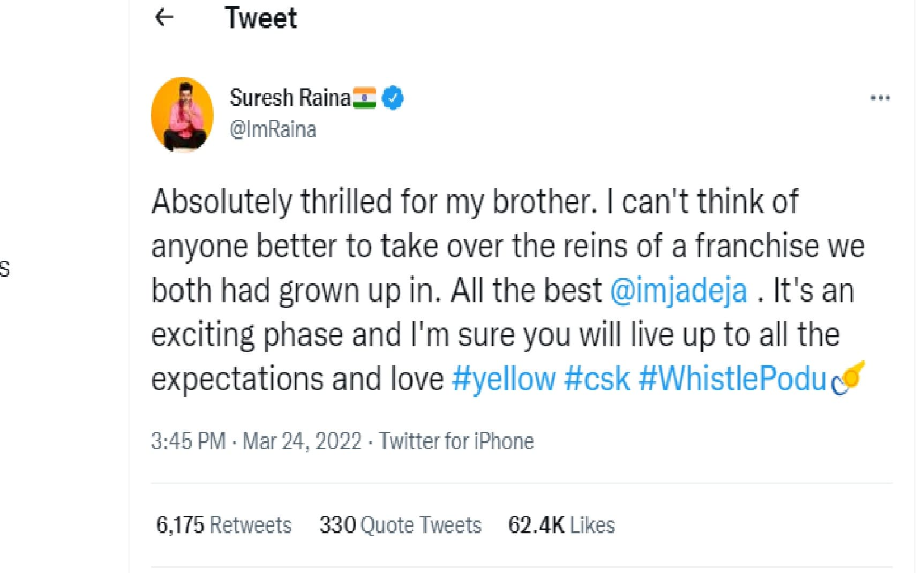The height and width of the screenshot is (573, 924).
Task: Click the India flag emoji
Action: click(x=364, y=98)
